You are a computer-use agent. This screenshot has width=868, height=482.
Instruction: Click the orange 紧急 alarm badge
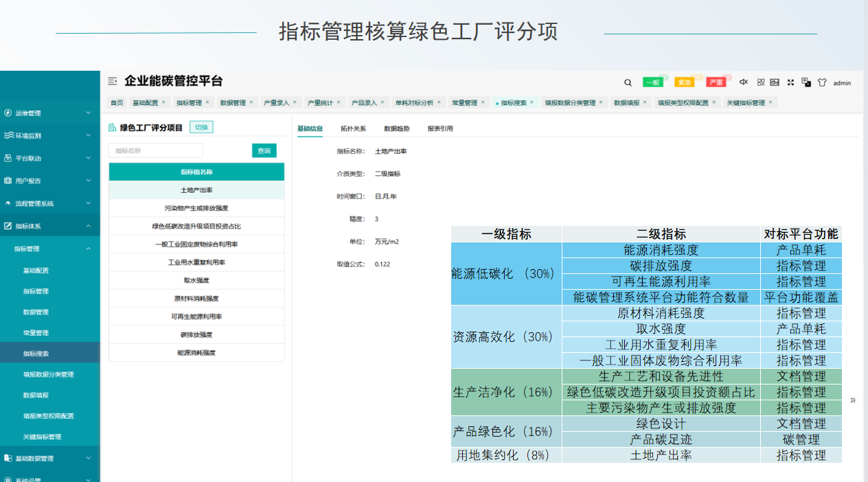pos(684,82)
